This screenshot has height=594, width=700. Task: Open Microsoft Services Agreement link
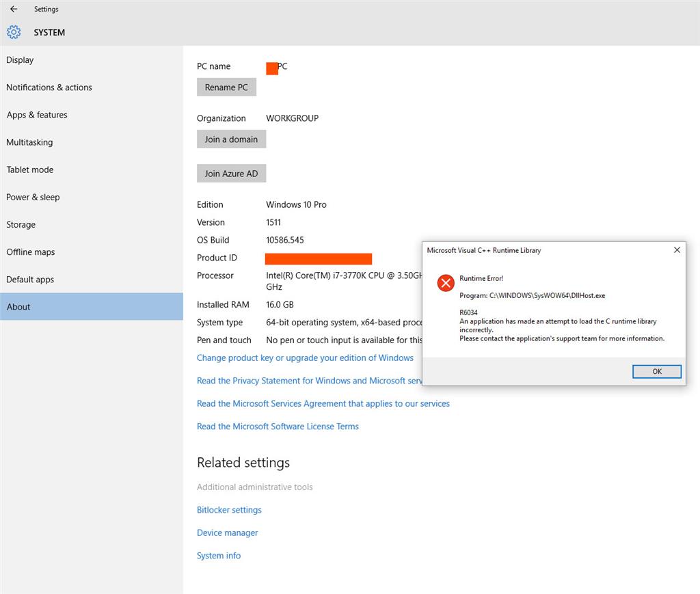coord(323,403)
